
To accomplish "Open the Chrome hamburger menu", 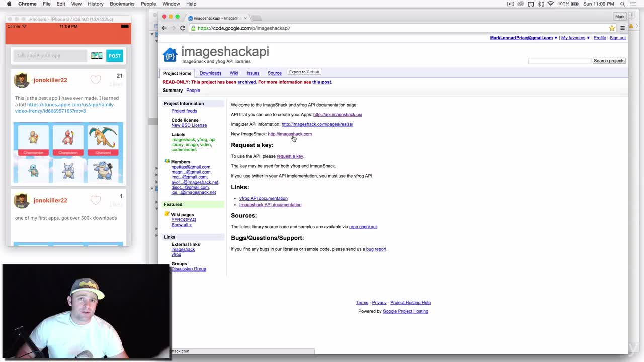I will pyautogui.click(x=622, y=28).
